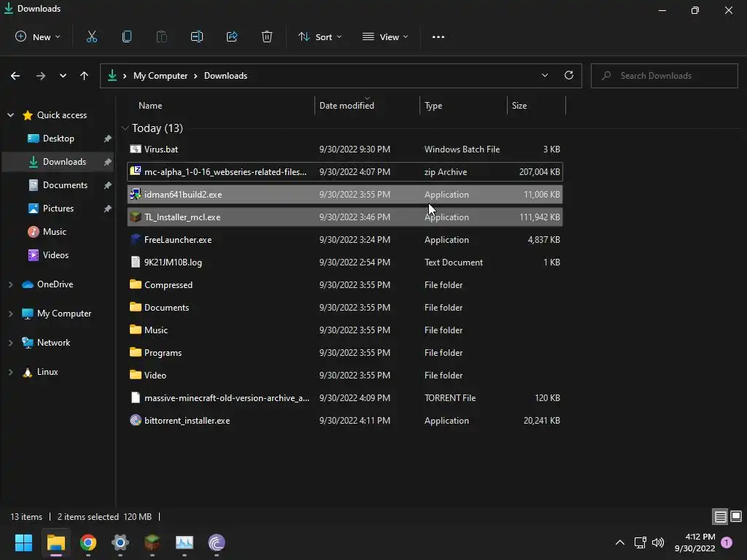Open BitTorrent icon on the taskbar
The image size is (747, 560).
point(216,542)
